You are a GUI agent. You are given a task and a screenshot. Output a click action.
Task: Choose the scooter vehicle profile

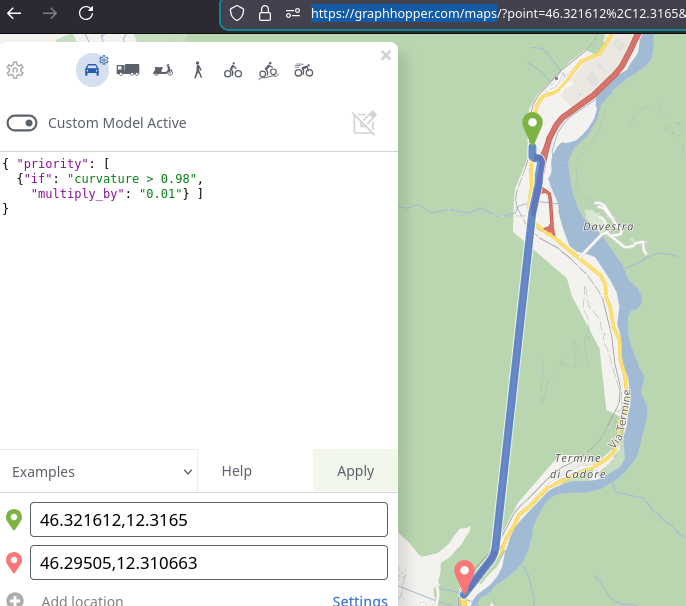[x=163, y=70]
